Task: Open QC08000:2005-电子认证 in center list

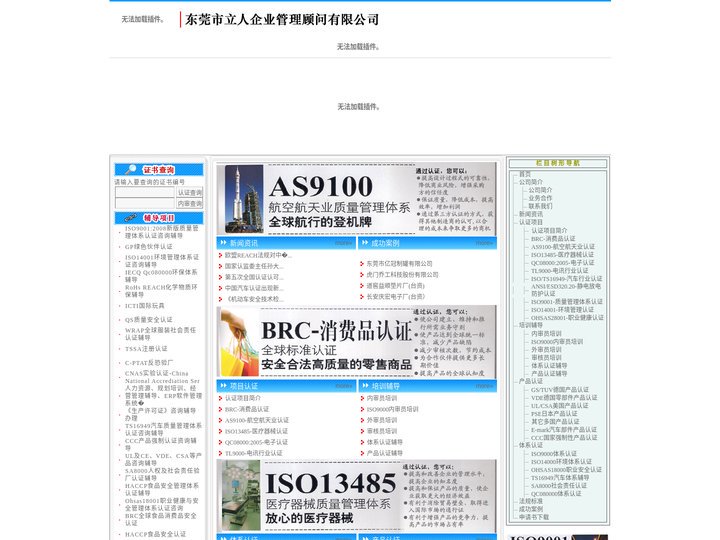Action: click(256, 442)
